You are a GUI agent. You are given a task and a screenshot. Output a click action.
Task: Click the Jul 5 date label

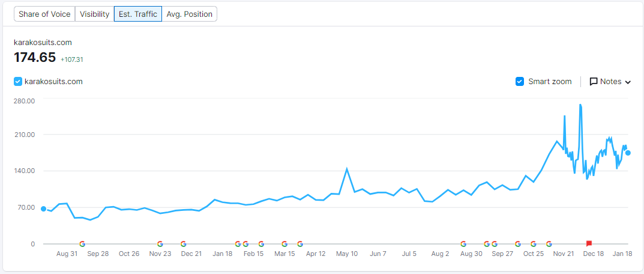pos(409,254)
